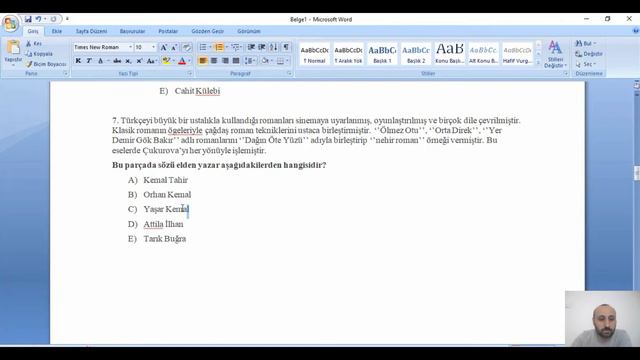640x360 pixels.
Task: Justify the paragraph text
Action: click(x=236, y=61)
